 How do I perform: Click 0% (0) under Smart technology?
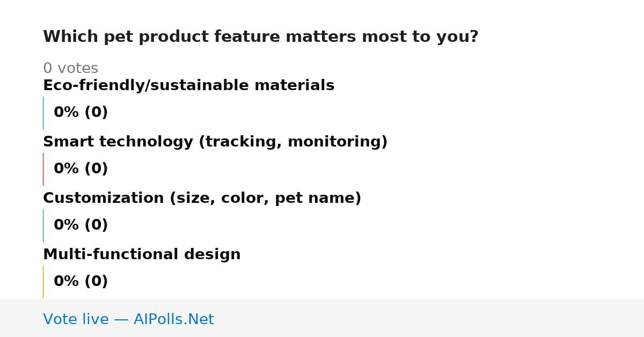click(x=80, y=169)
